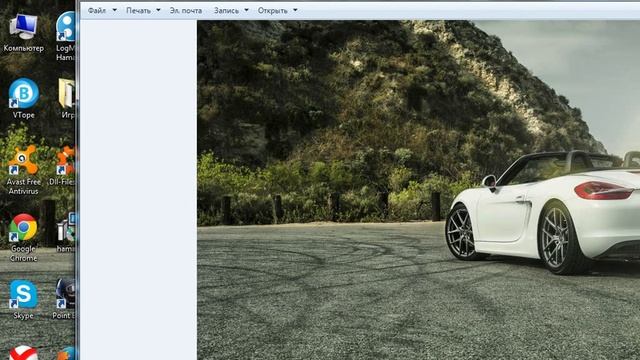Expand the Открыть dropdown arrow
The image size is (640, 360).
[x=295, y=10]
